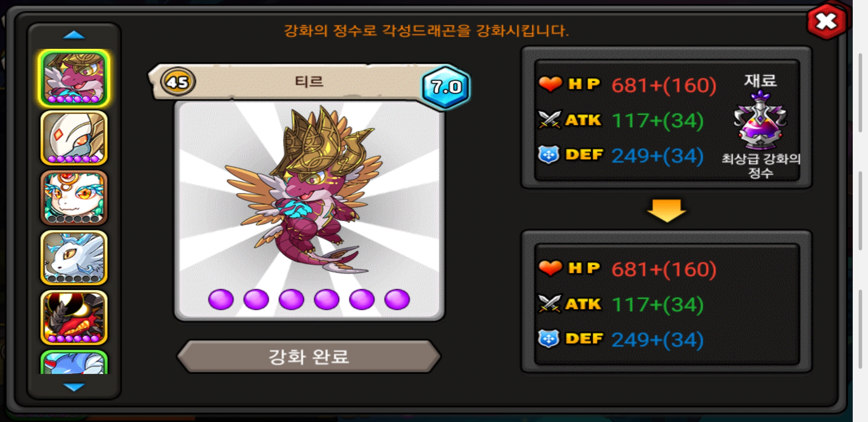Click the DEF shield icon in top stats
This screenshot has height=422, width=868.
pyautogui.click(x=549, y=155)
